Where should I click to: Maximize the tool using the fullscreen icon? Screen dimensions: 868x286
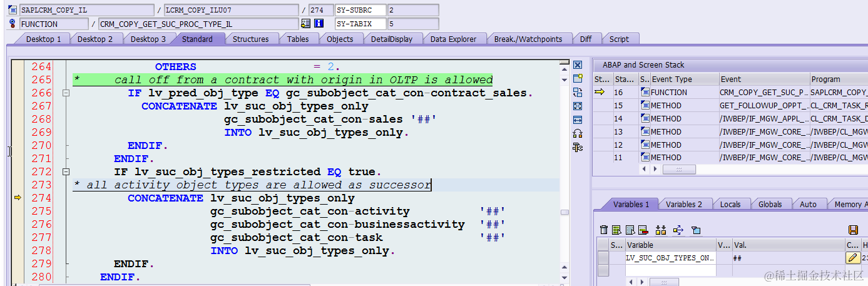tap(578, 106)
